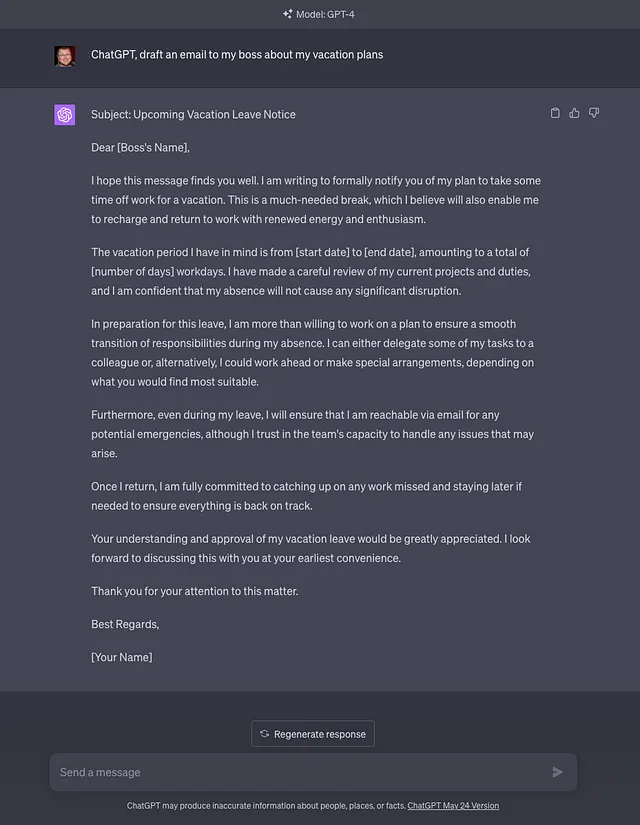Click the ChatGPT purple logo avatar
Screen dimensions: 640x825
tap(65, 115)
